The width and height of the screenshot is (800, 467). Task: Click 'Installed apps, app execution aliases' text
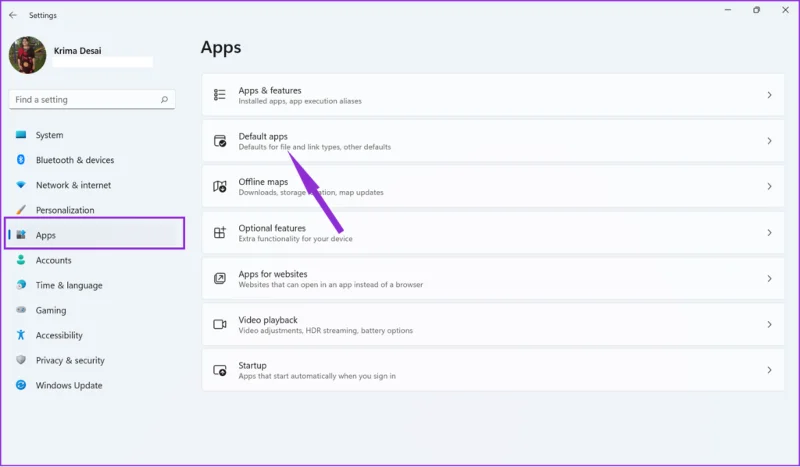(x=300, y=101)
